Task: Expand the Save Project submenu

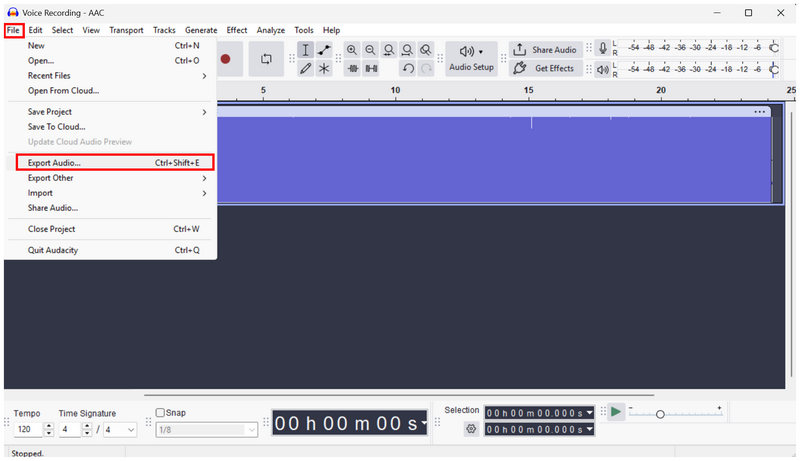Action: pos(110,112)
